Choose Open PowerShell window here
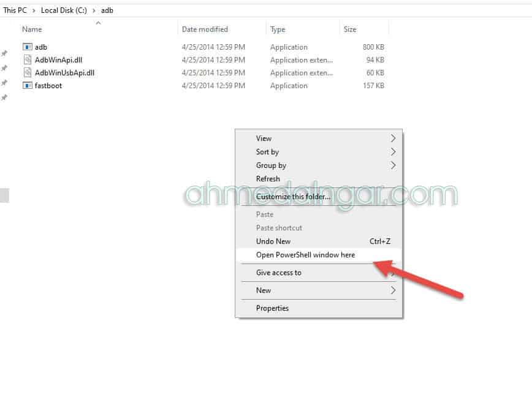The image size is (532, 402). click(x=319, y=255)
